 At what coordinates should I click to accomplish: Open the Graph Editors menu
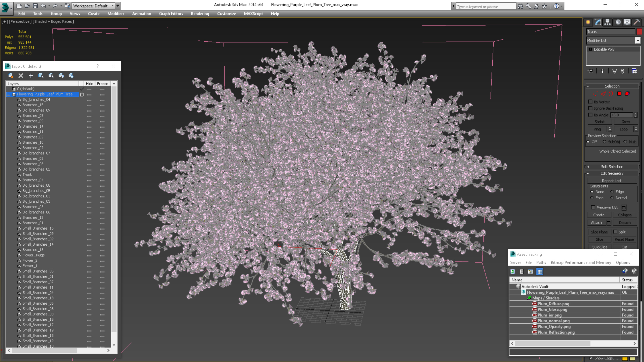[x=171, y=14]
